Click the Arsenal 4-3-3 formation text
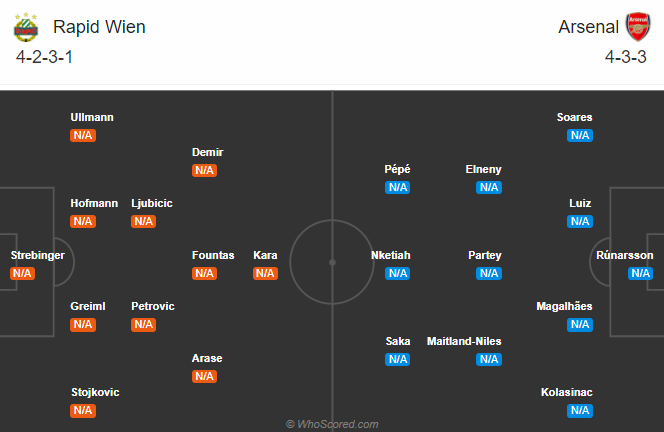The width and height of the screenshot is (664, 432). pos(625,57)
